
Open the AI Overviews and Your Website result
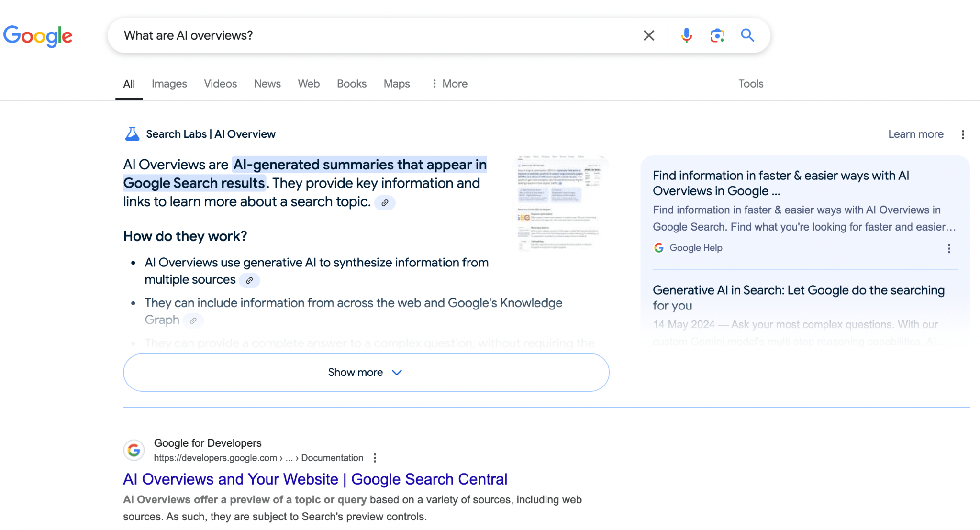pyautogui.click(x=315, y=479)
